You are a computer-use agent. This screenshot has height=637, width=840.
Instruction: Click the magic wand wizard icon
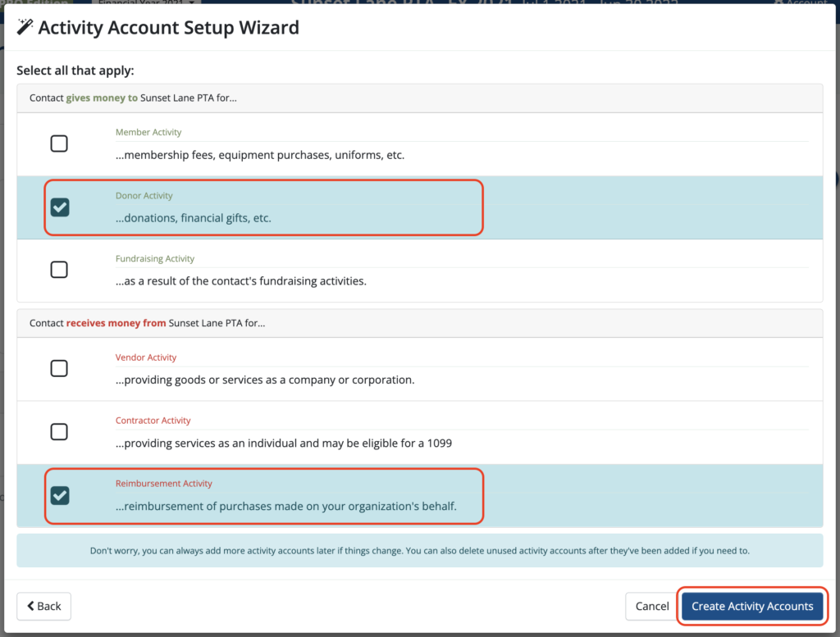coord(25,27)
